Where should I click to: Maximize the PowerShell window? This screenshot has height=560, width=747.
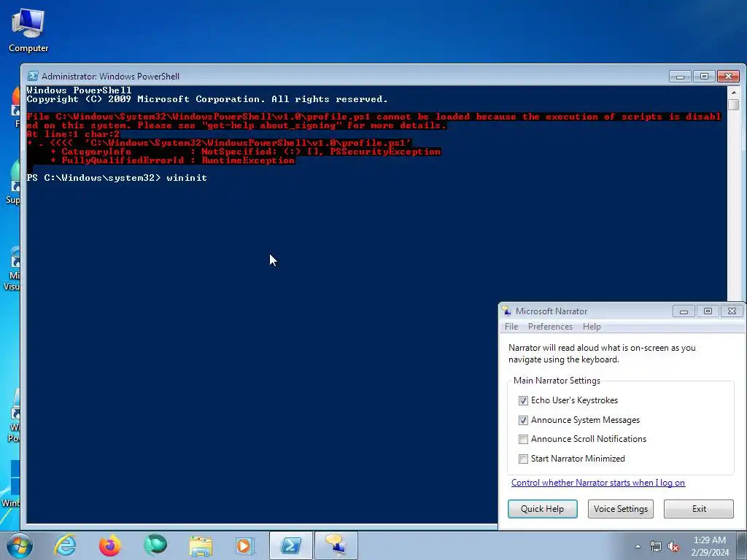click(x=704, y=76)
